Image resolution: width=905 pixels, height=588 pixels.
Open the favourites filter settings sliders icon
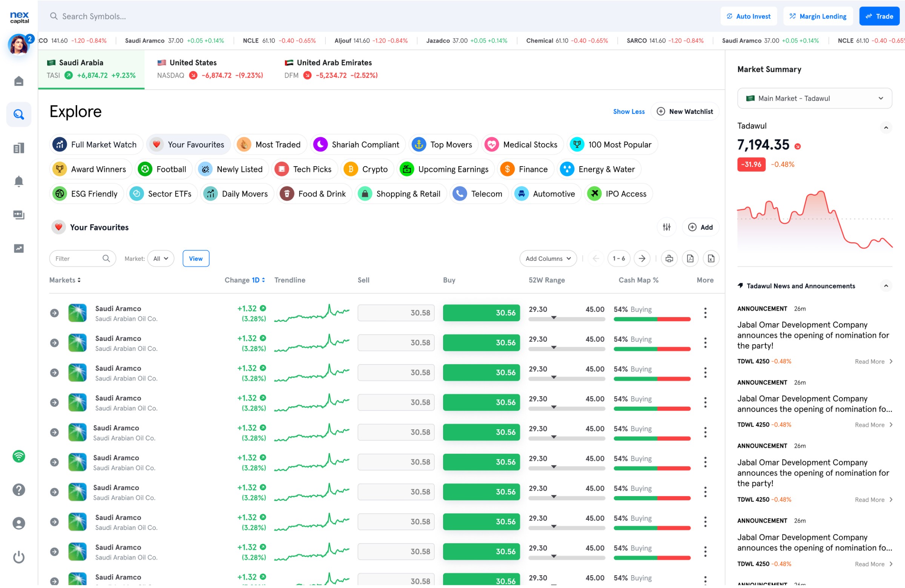tap(667, 227)
